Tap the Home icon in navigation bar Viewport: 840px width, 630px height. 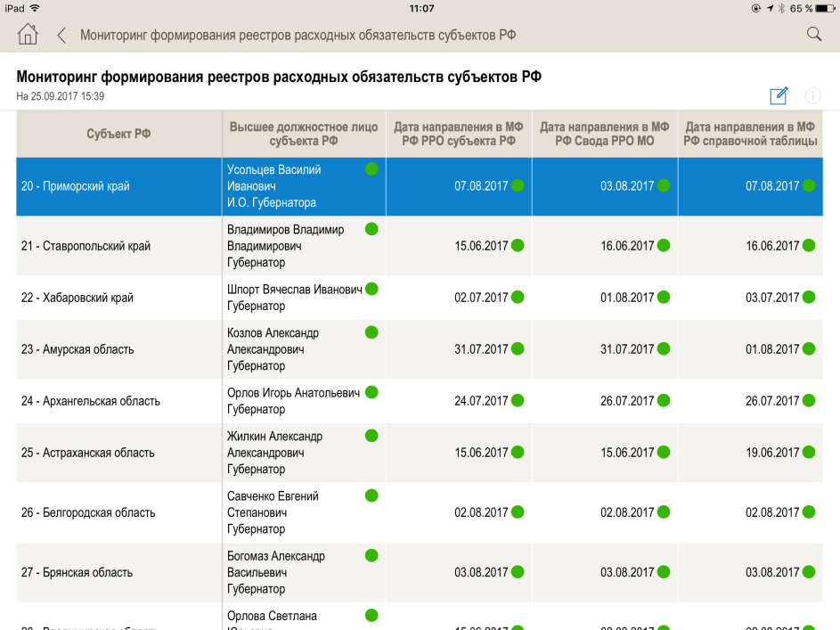(28, 35)
